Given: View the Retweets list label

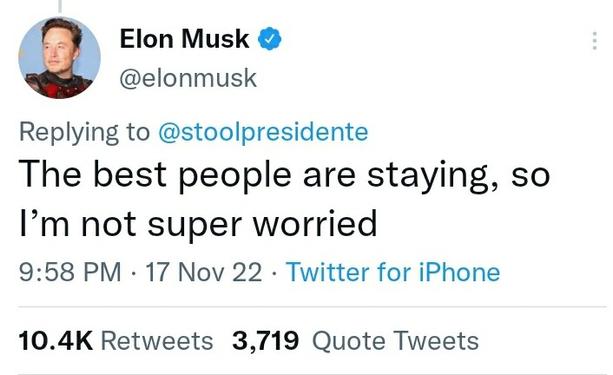Looking at the screenshot, I should coord(157,341).
